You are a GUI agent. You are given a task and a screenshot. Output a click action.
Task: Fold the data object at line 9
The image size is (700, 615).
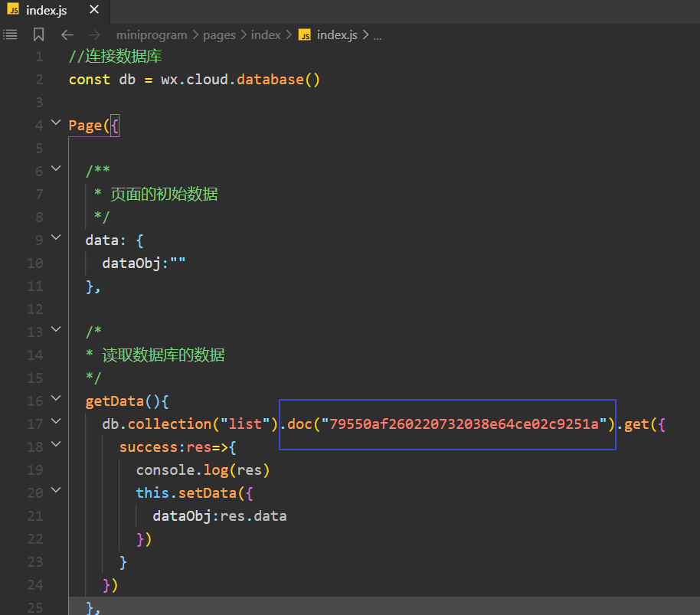[56, 237]
